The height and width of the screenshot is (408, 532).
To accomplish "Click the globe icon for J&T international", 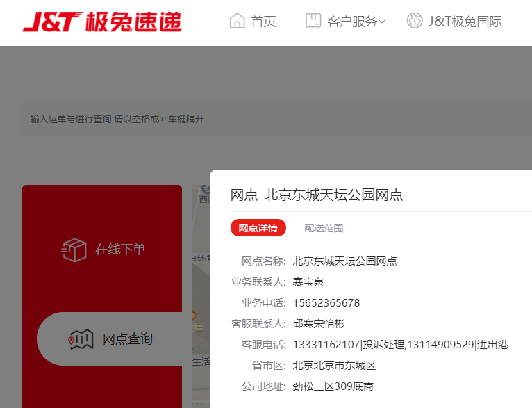I will [414, 20].
